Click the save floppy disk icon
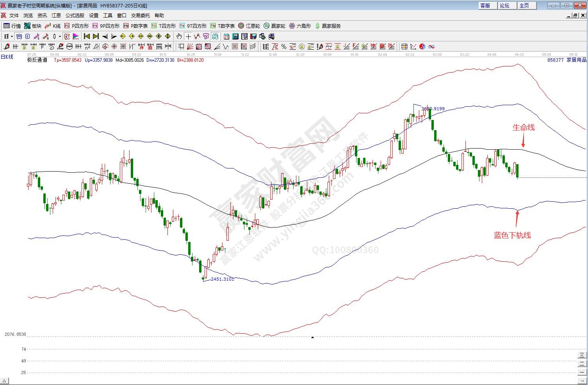 [x=253, y=36]
